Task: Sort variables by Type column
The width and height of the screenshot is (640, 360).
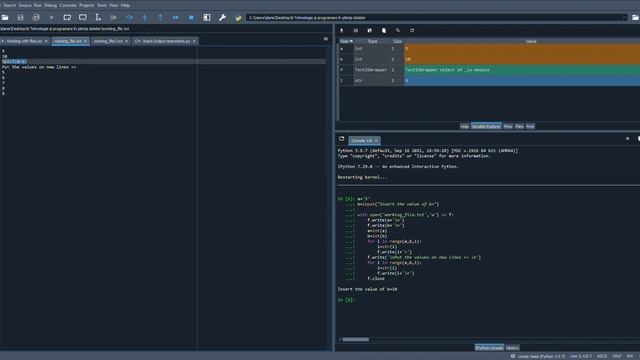Action: click(x=372, y=41)
